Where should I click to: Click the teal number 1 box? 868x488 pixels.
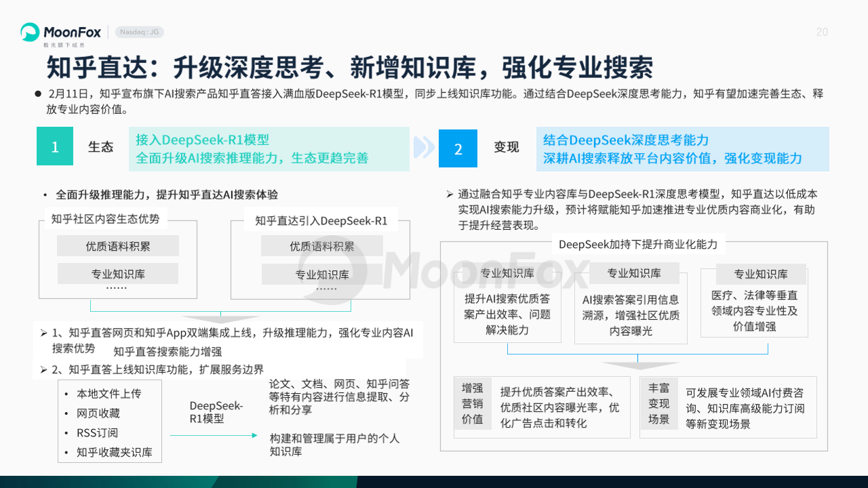(55, 146)
